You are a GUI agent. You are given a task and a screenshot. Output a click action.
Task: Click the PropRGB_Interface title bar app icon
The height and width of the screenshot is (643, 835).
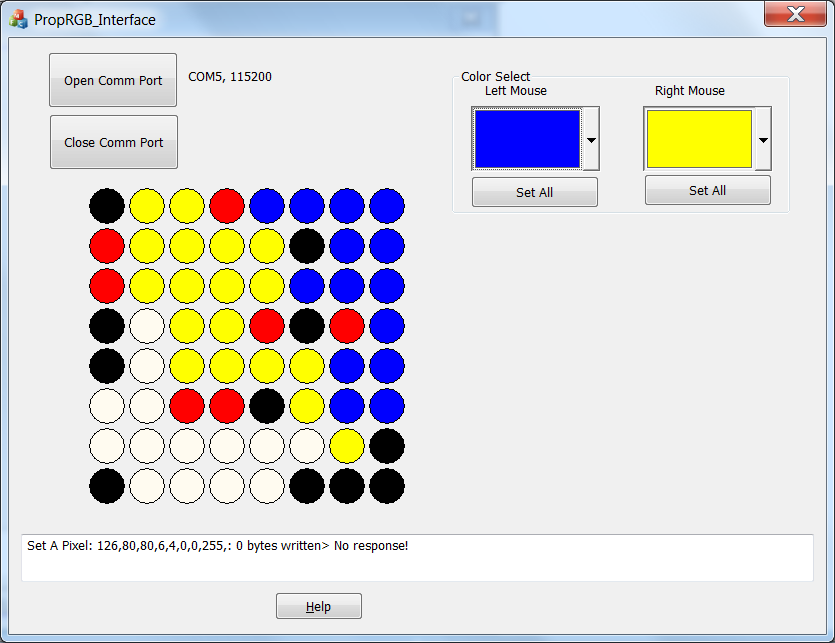18,19
